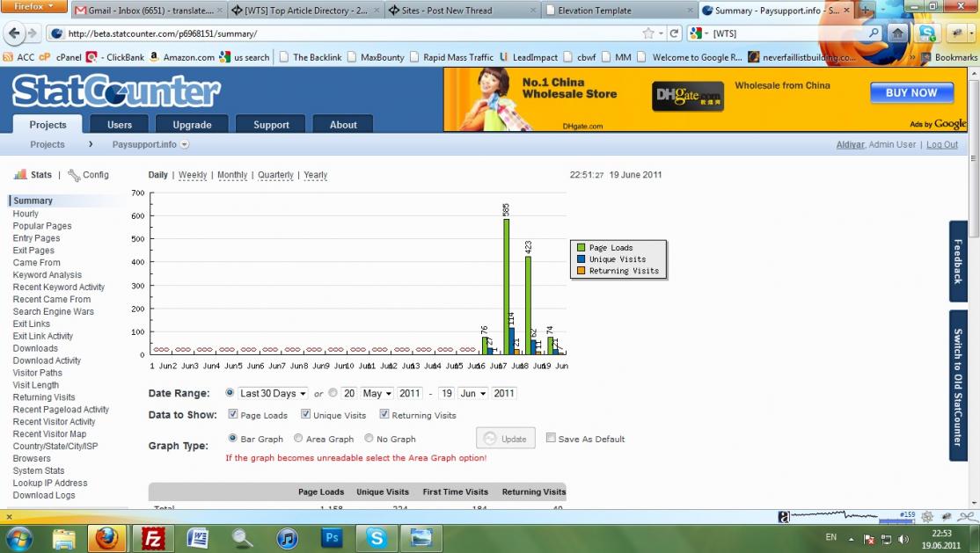This screenshot has height=553, width=980.
Task: Click Switch to Old StatCounter side tab
Action: point(958,386)
